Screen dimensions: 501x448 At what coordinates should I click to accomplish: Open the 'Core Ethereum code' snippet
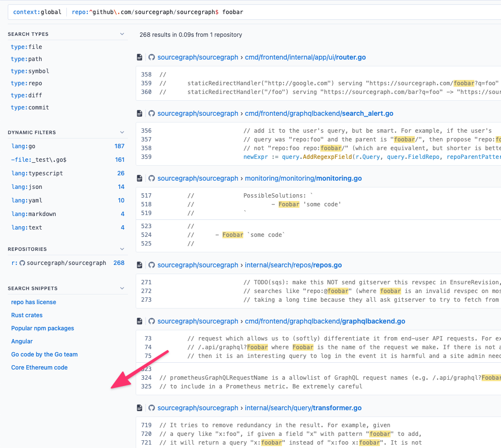(x=39, y=368)
